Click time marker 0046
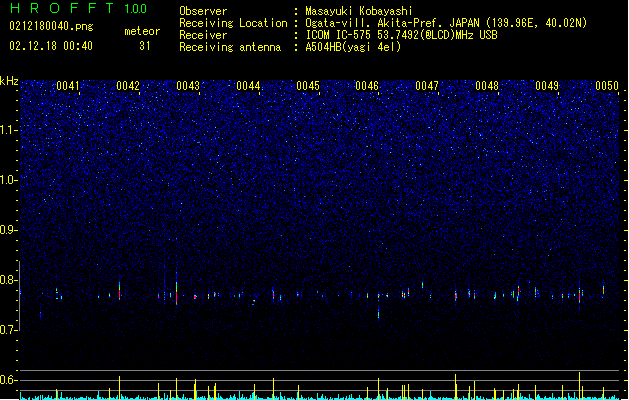The image size is (629, 400). click(367, 85)
